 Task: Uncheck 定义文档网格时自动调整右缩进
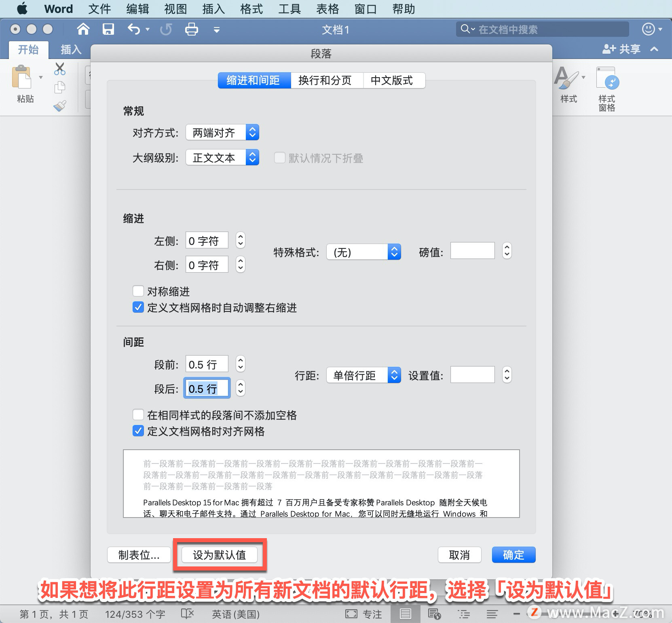point(138,307)
